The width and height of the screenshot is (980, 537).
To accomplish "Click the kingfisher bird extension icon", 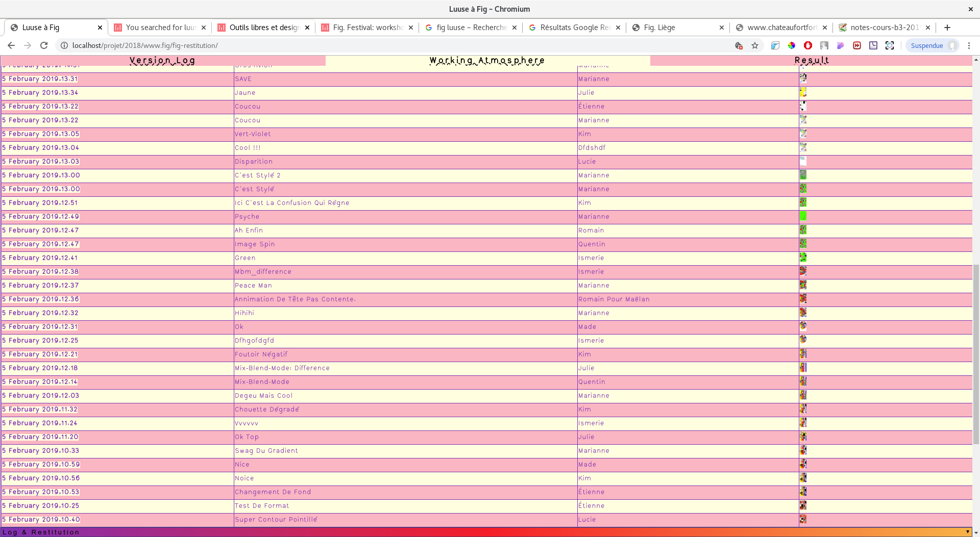I will pyautogui.click(x=775, y=46).
